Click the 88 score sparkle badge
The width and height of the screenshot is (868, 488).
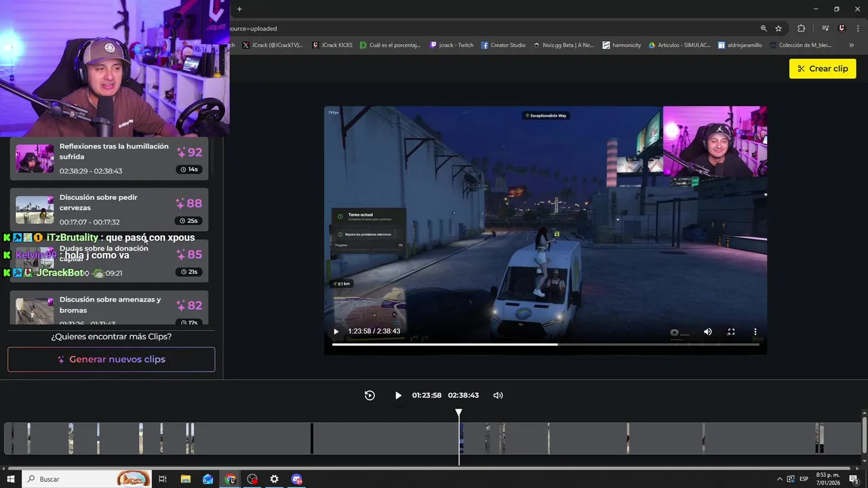click(189, 203)
